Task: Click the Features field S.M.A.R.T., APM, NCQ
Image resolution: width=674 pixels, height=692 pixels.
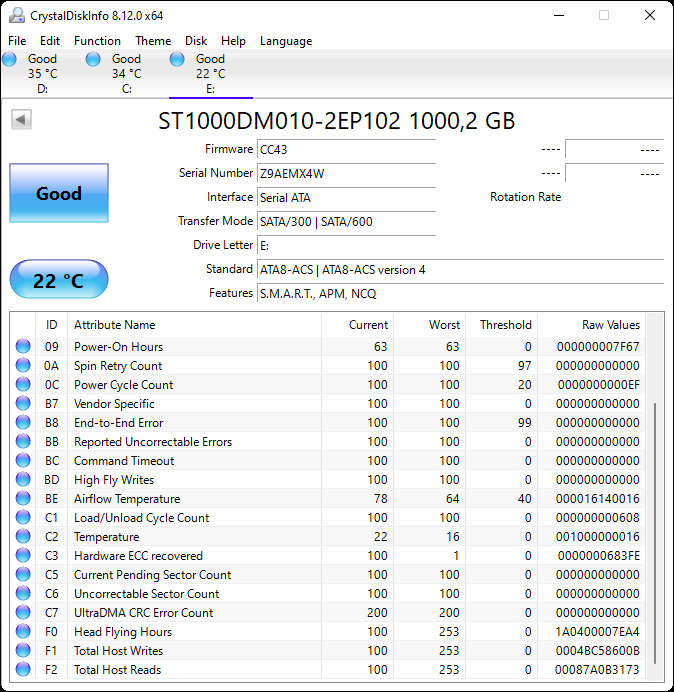Action: pos(460,293)
